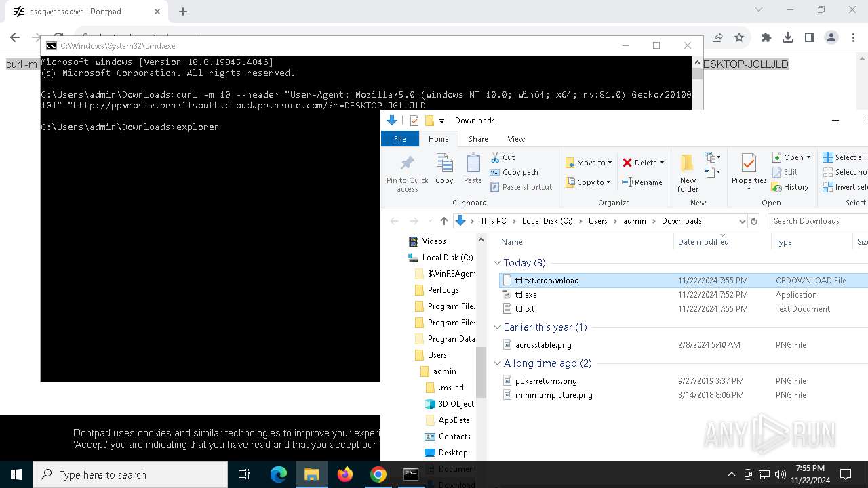This screenshot has height=488, width=868.
Task: Collapse A long time ago group
Action: point(497,363)
